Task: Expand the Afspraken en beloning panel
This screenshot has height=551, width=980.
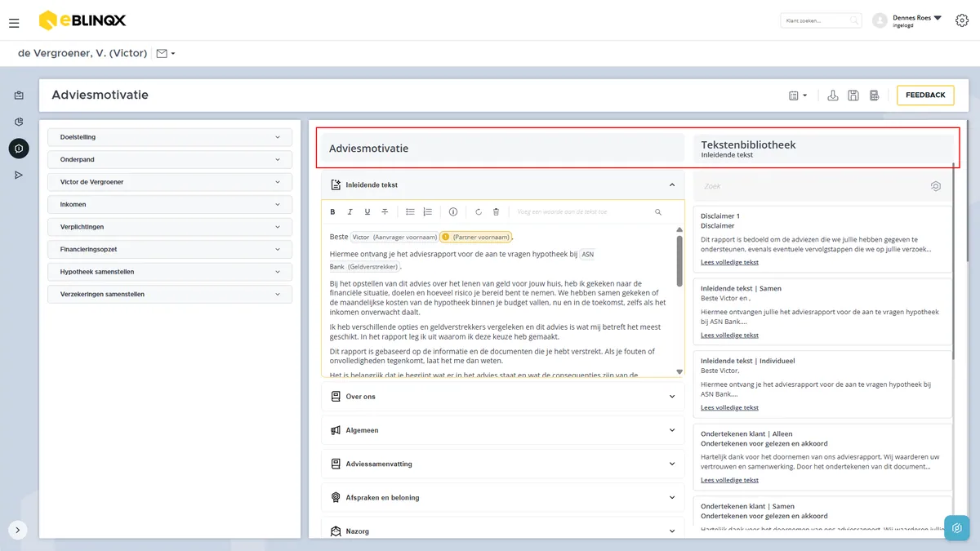Action: coord(503,497)
